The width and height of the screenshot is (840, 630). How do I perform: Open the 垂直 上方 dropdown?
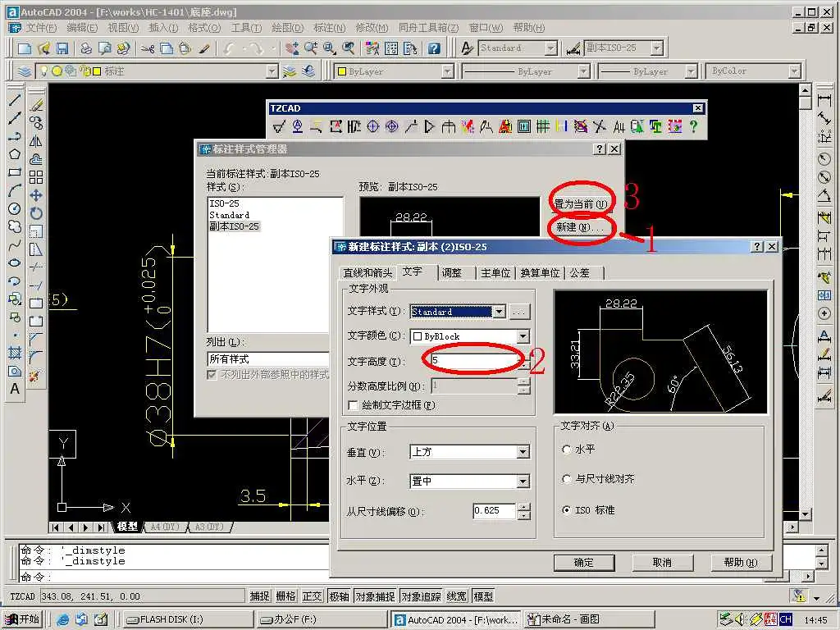coord(523,452)
